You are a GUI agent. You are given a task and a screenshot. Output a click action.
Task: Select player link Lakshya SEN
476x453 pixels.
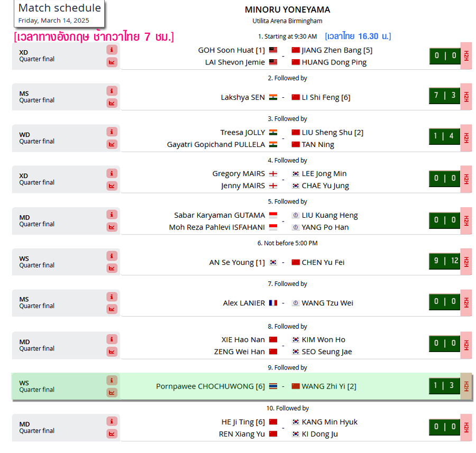(243, 97)
